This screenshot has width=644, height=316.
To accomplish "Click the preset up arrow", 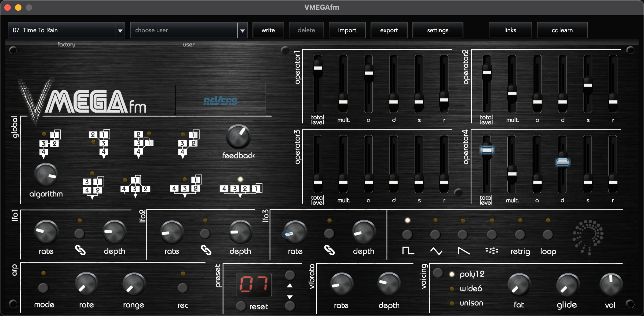I will click(x=290, y=286).
